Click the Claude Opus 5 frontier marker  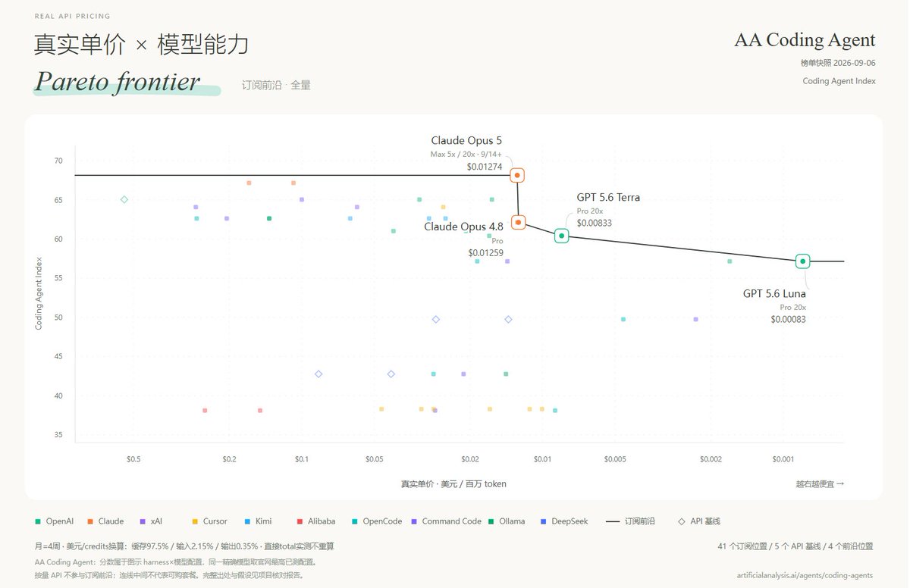point(517,175)
